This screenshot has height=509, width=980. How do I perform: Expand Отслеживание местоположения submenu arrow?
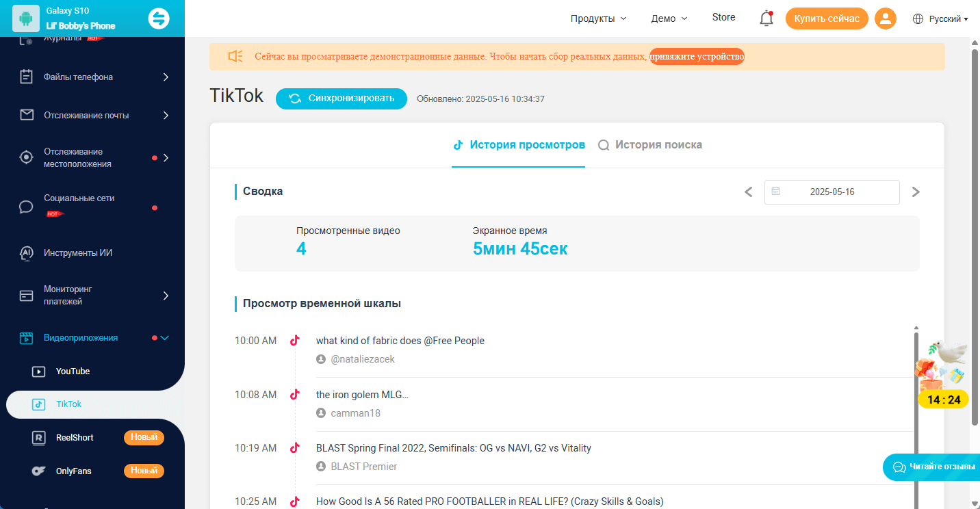click(x=166, y=157)
